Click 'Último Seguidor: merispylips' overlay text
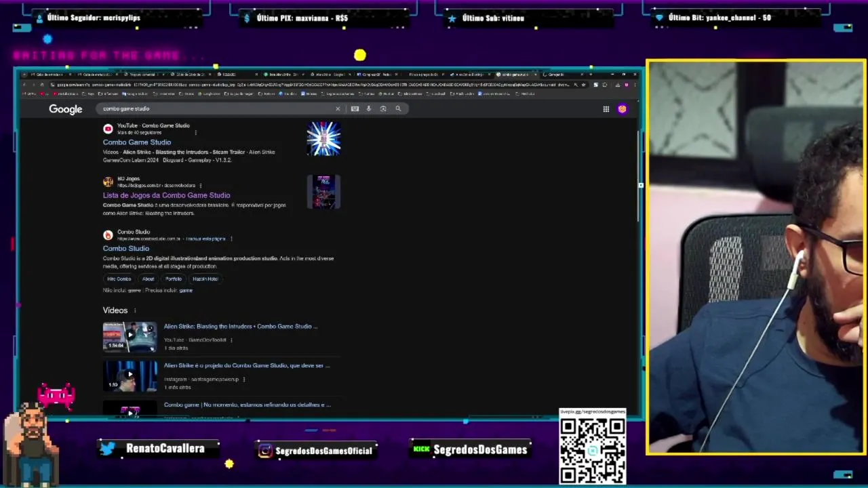868x488 pixels. pyautogui.click(x=94, y=18)
